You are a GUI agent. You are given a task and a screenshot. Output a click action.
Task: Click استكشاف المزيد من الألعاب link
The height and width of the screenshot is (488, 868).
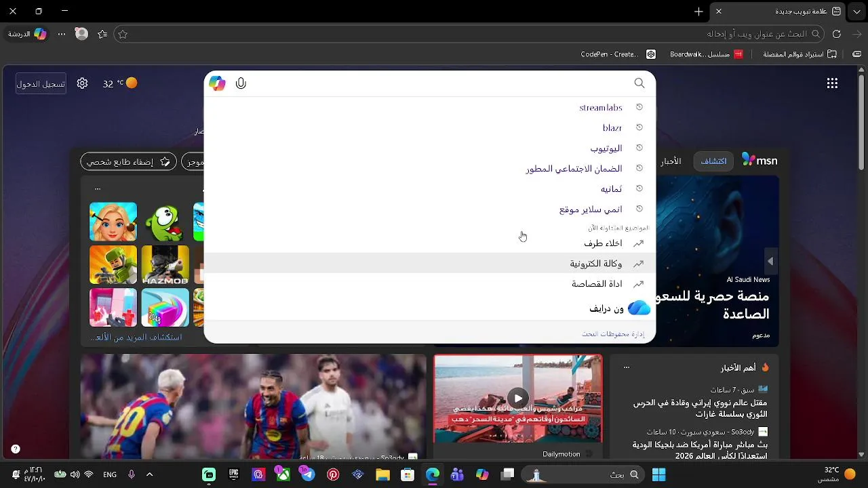click(136, 337)
